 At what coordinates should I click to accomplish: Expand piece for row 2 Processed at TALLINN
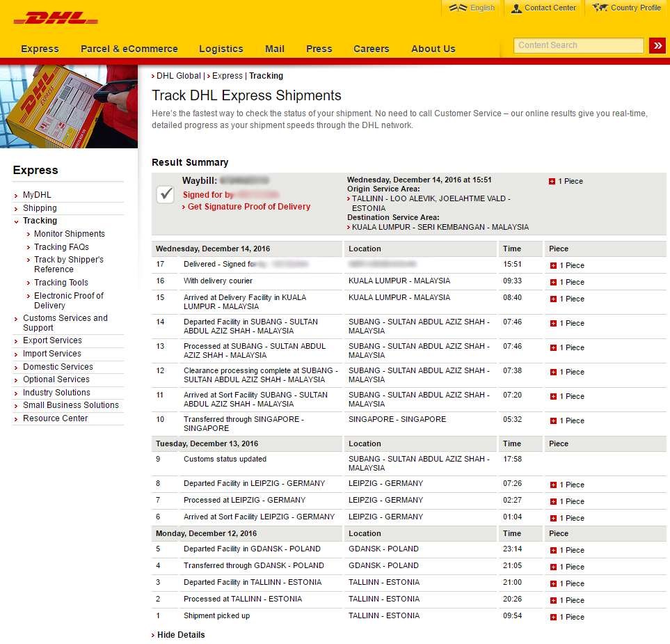pos(553,600)
